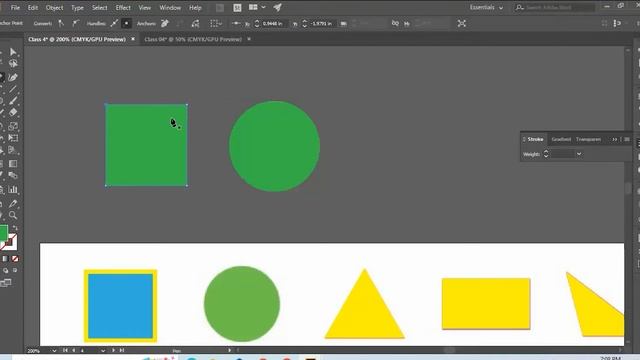Click the rocket GPU performance icon

click(277, 7)
